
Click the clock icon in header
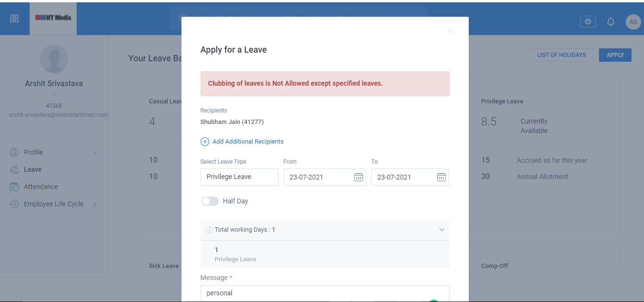[588, 22]
